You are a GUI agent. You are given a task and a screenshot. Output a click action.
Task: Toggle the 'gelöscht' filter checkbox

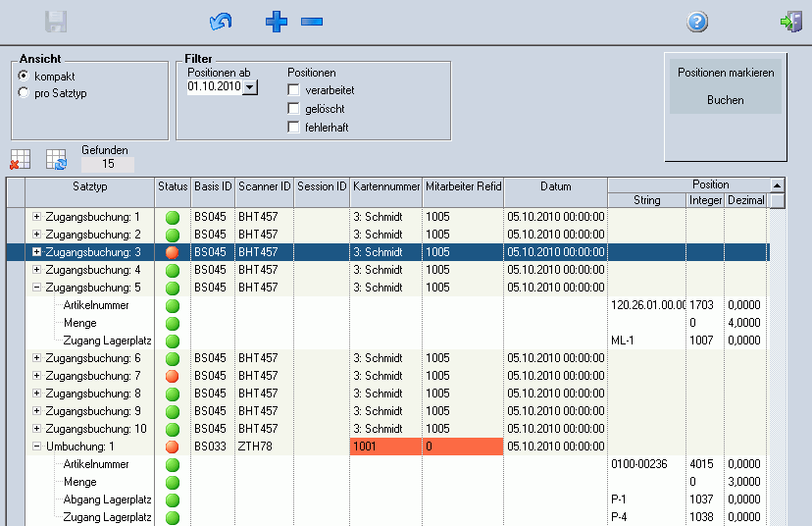(293, 109)
